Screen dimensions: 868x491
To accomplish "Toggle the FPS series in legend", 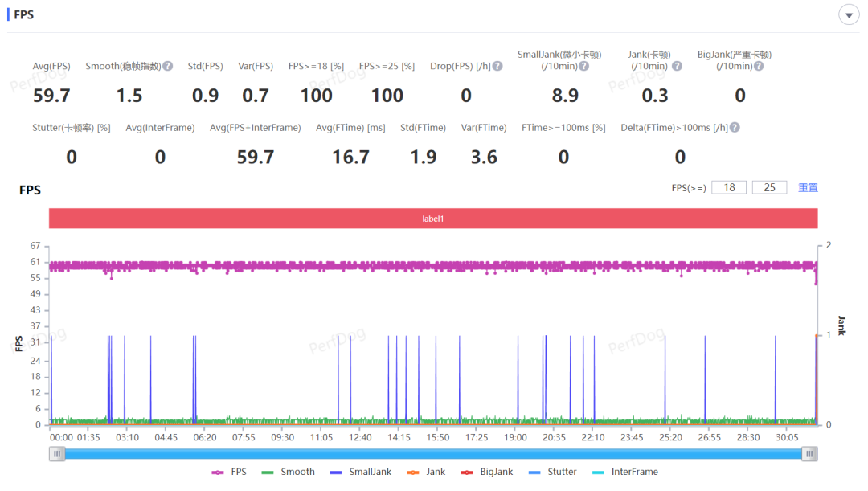I will click(229, 472).
